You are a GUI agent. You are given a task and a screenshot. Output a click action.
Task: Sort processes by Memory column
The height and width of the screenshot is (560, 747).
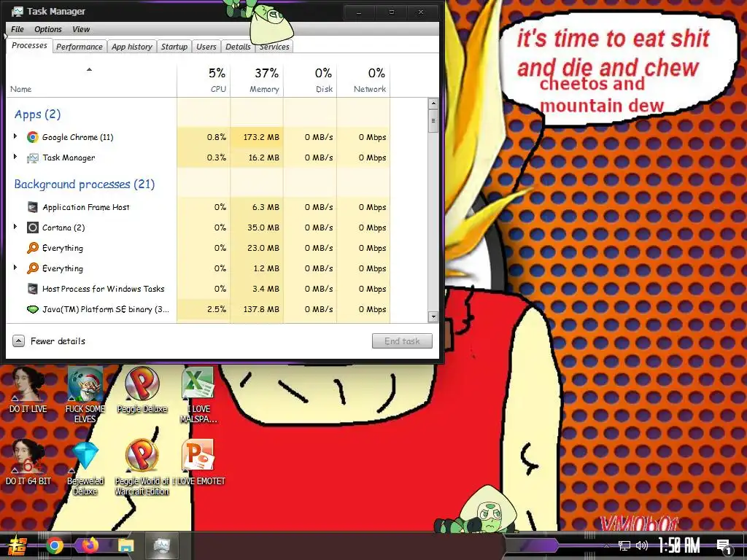pos(257,80)
